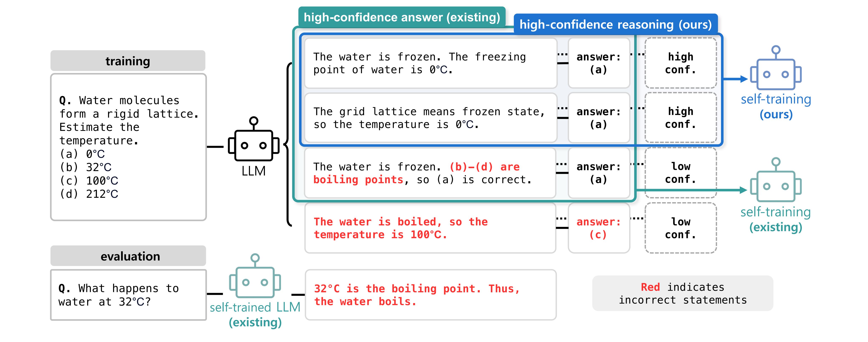Click the 'What happens to water at 32°C' box
Viewport: 868px width, 342px height.
(x=128, y=295)
